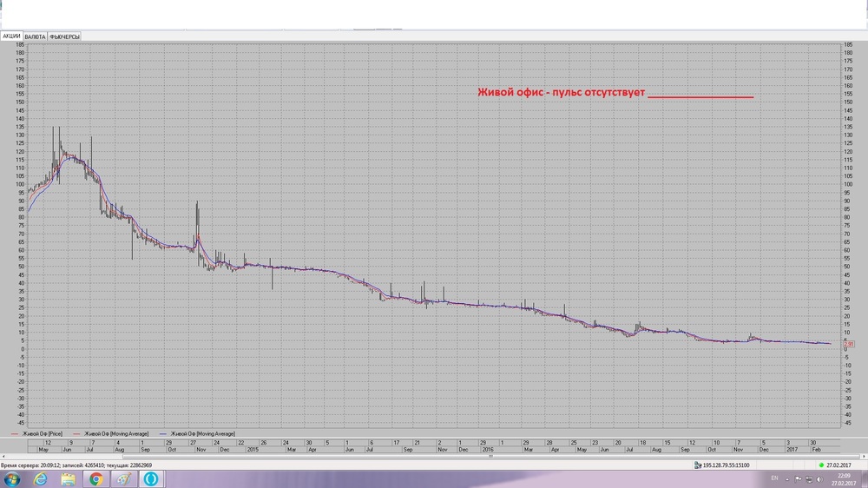Select the 'Живой Оф [Price]' legend entry
The height and width of the screenshot is (488, 868).
[36, 433]
